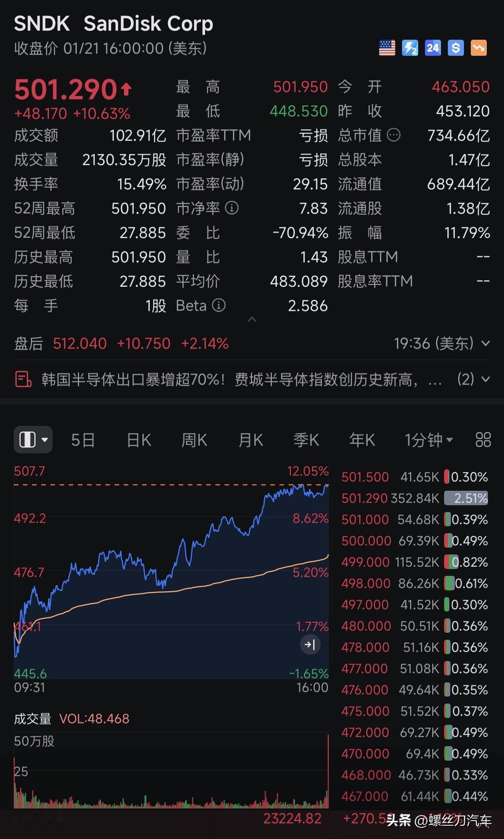Tap the SNDK SanDisk Corp title
Screen dimensions: 504x839
(x=113, y=24)
